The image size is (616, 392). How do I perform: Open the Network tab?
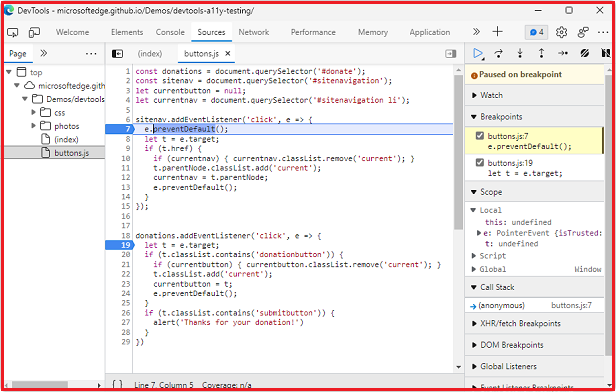click(254, 32)
